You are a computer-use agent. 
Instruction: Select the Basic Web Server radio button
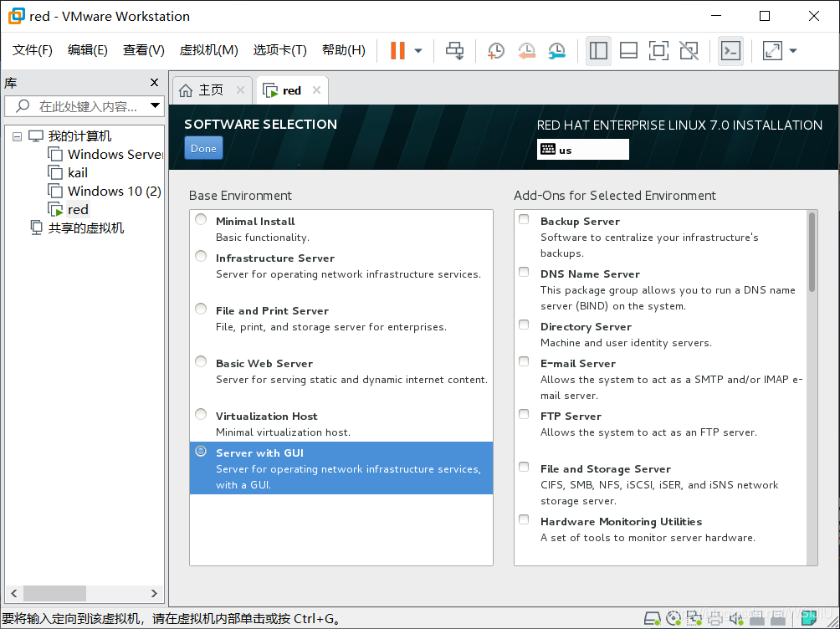tap(201, 361)
